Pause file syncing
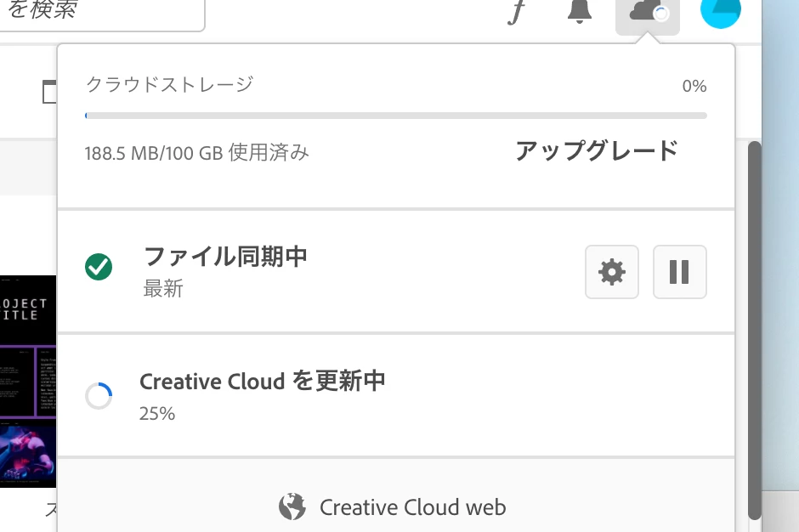This screenshot has width=799, height=532. pos(679,272)
